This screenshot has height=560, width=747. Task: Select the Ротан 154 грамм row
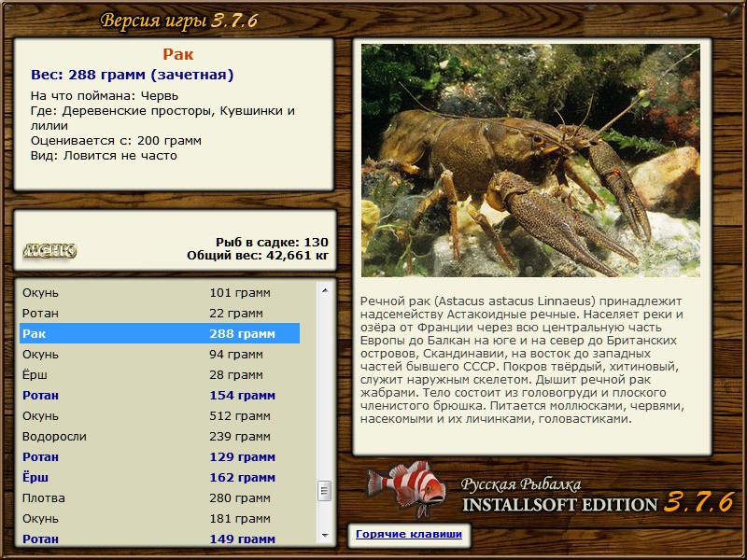click(x=160, y=395)
